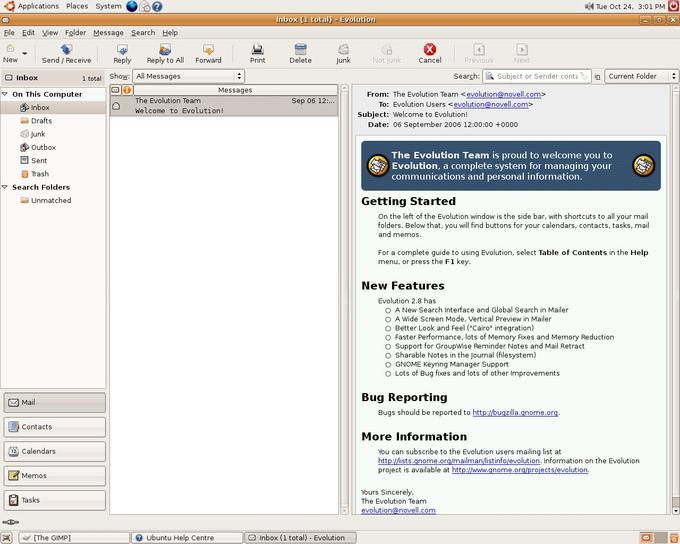Open the View menu
Image resolution: width=680 pixels, height=544 pixels.
click(50, 33)
